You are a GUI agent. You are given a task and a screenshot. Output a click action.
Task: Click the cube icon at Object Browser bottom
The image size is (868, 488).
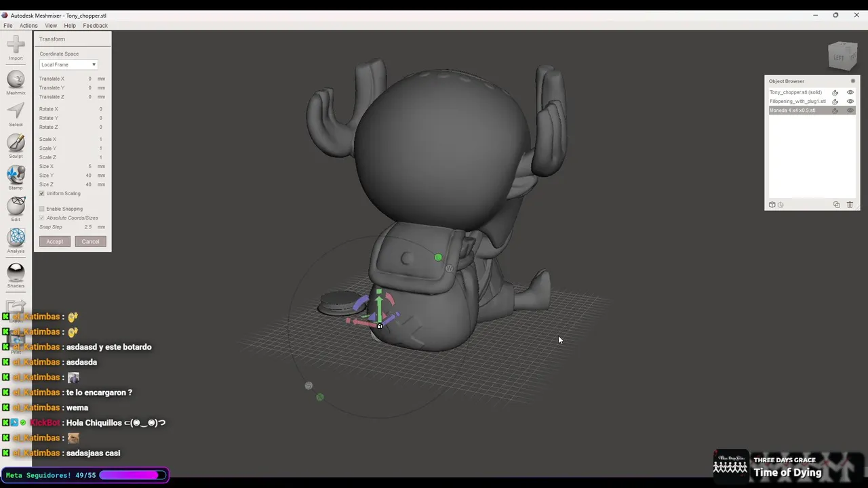(772, 205)
